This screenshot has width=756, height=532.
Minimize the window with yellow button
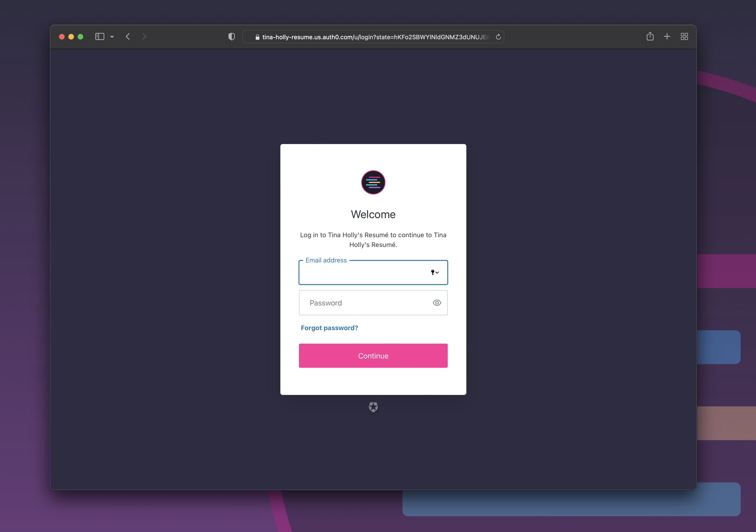71,36
